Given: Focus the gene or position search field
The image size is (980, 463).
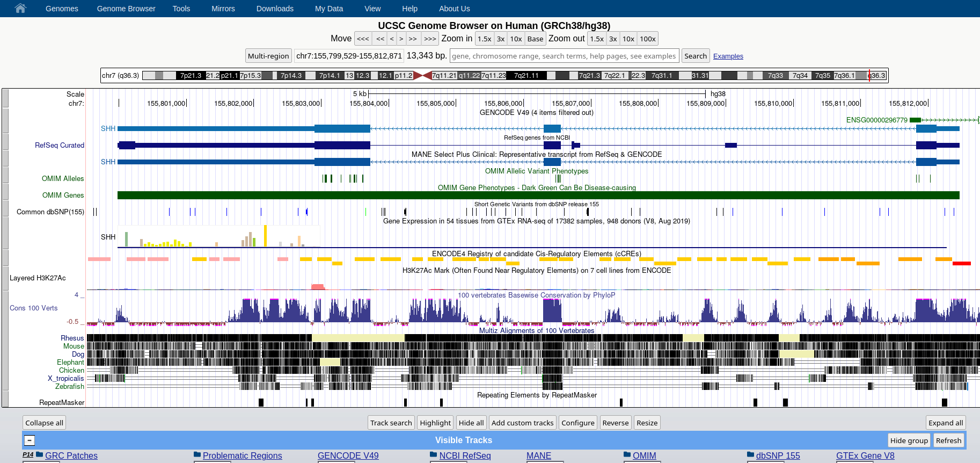Looking at the screenshot, I should coord(564,56).
